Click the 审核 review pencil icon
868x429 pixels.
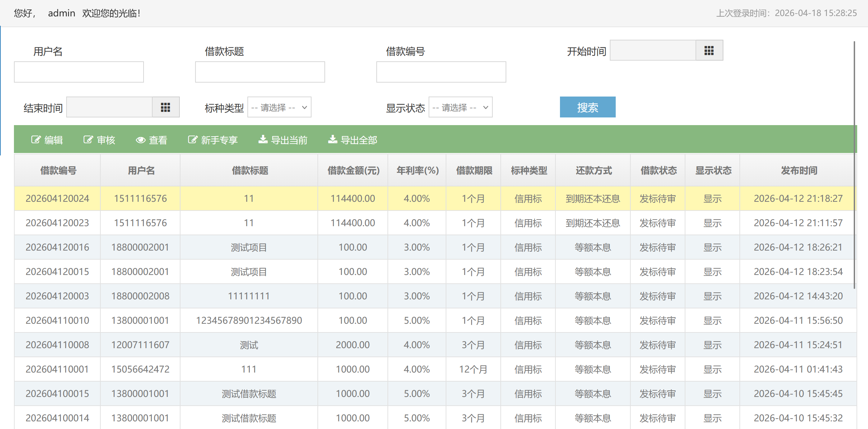pos(88,140)
